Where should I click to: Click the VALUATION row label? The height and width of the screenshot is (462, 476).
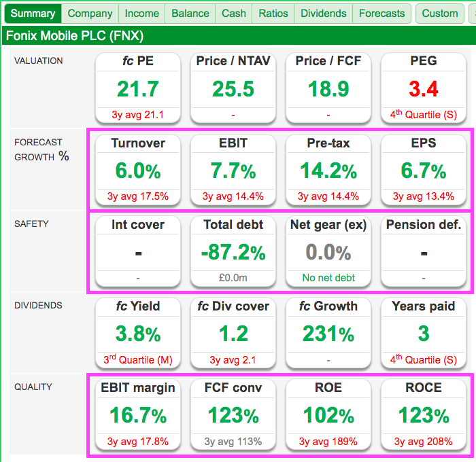(39, 60)
